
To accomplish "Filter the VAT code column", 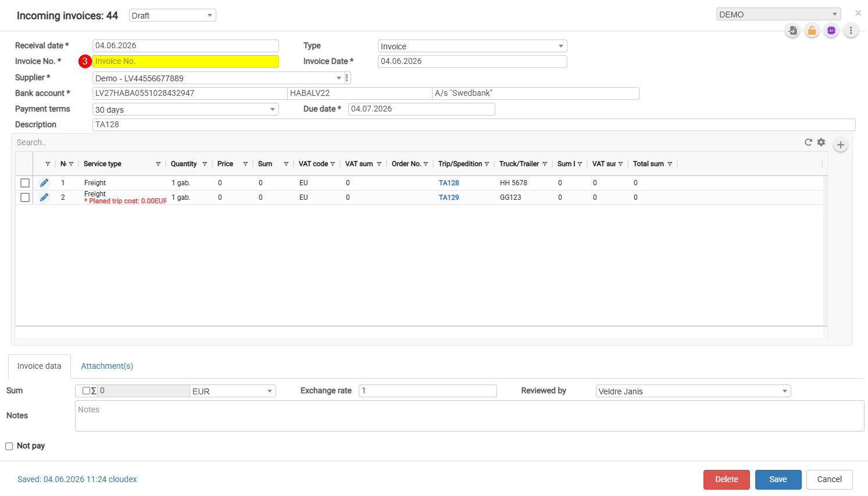I will tap(333, 164).
